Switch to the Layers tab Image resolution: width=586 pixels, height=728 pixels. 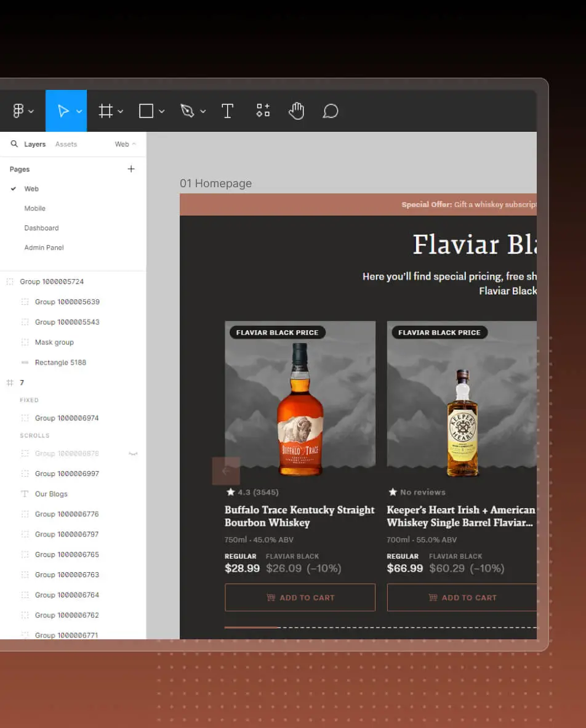coord(35,144)
